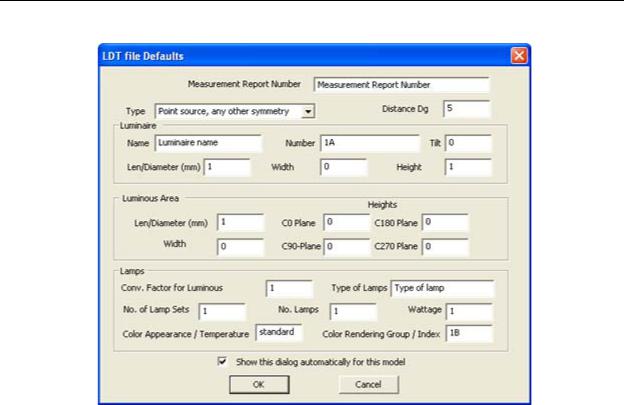Click the Luminaire Width field

pyautogui.click(x=343, y=167)
